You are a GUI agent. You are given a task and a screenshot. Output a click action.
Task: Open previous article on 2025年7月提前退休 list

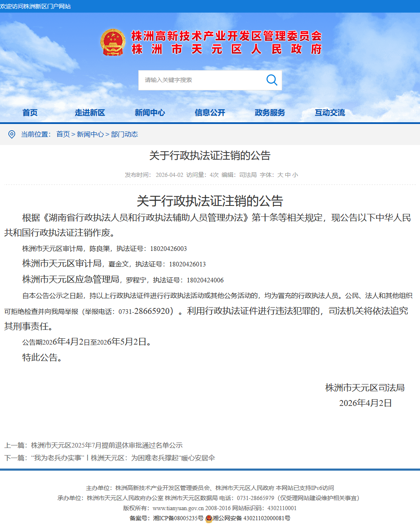point(107,445)
